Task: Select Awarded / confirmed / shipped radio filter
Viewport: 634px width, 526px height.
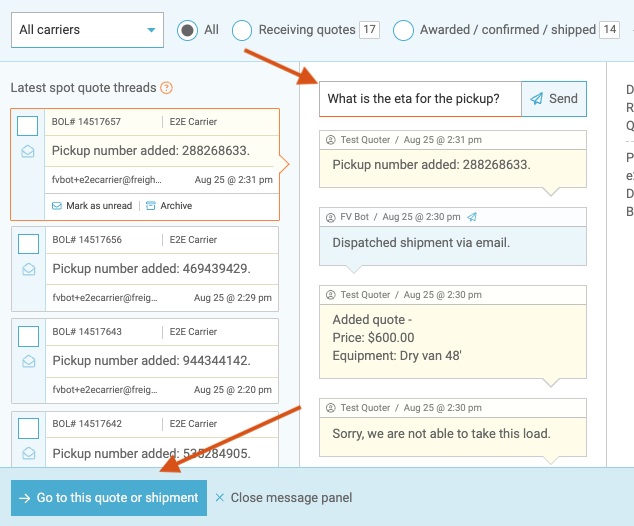Action: 403,30
